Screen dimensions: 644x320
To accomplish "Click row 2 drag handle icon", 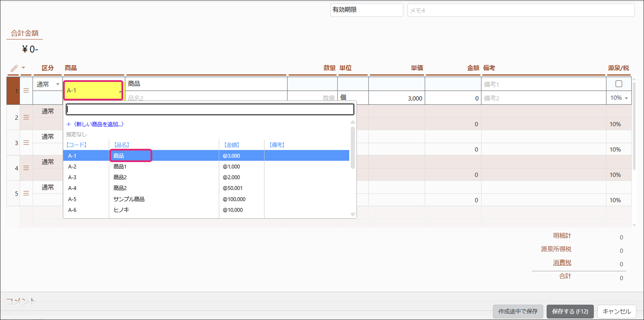I will coord(26,117).
